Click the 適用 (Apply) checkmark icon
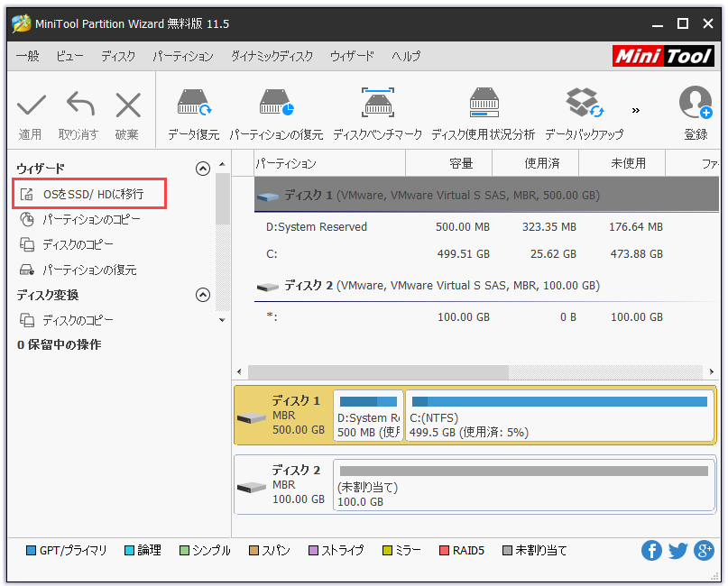The image size is (728, 586). tap(31, 105)
